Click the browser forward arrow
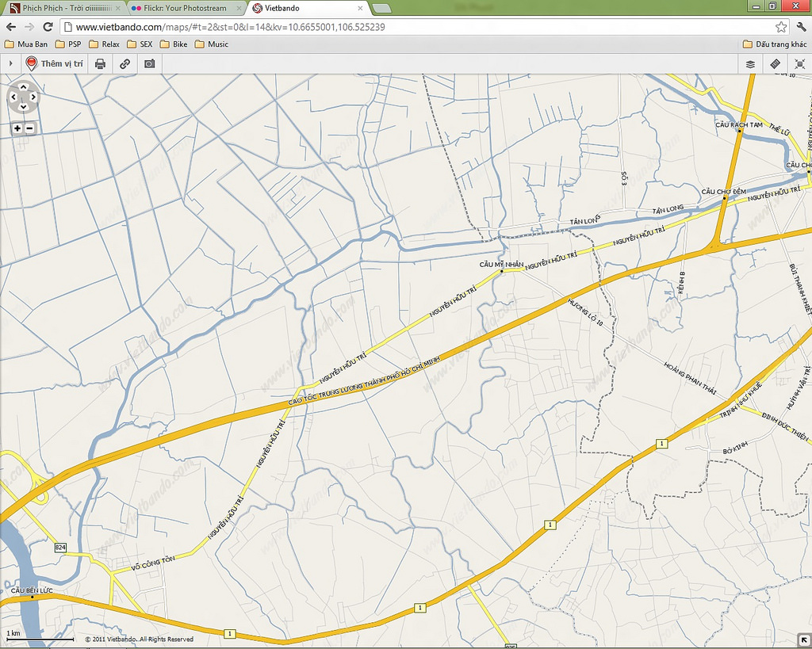Screen dimensions: 812x649 [29, 27]
